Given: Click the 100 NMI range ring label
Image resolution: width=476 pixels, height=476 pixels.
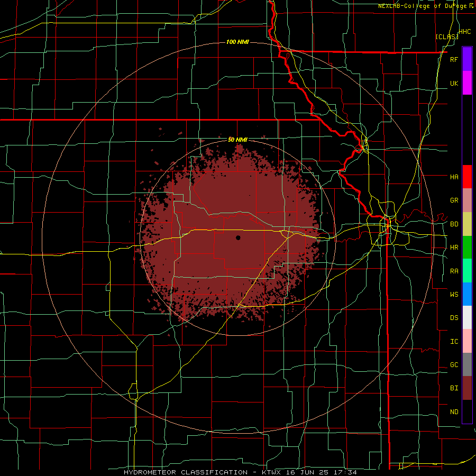Looking at the screenshot, I should click(x=237, y=42).
